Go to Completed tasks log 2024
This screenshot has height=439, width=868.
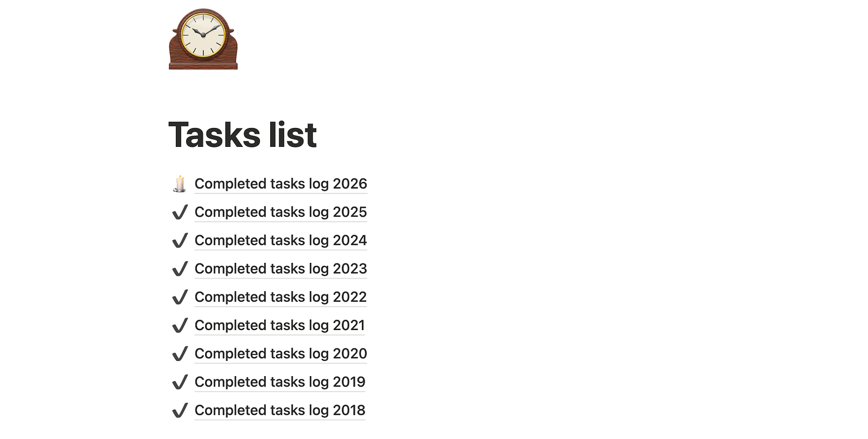coord(280,241)
